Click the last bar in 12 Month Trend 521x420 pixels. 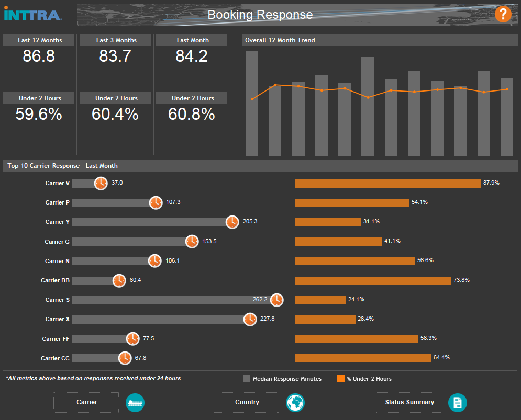pos(507,117)
